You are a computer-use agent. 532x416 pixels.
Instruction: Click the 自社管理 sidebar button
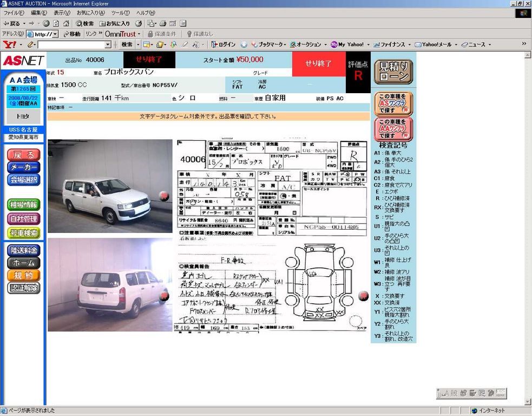tap(24, 219)
